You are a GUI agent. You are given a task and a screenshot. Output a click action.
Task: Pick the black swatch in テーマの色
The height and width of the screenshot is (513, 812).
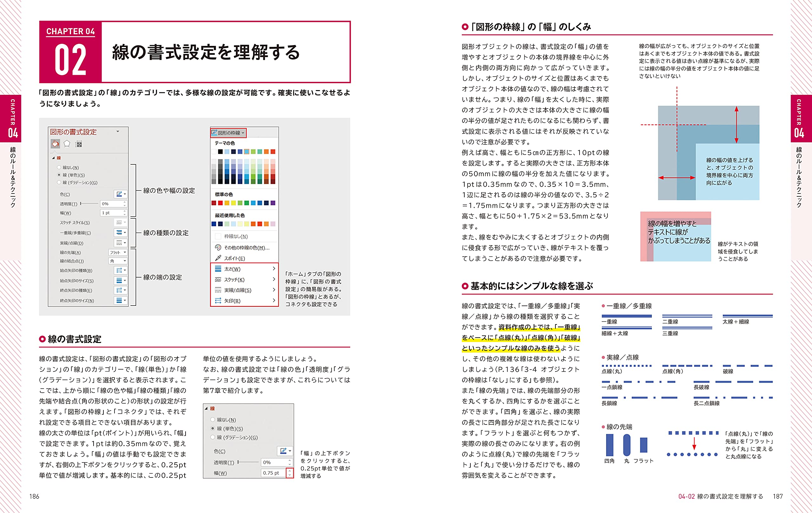220,152
